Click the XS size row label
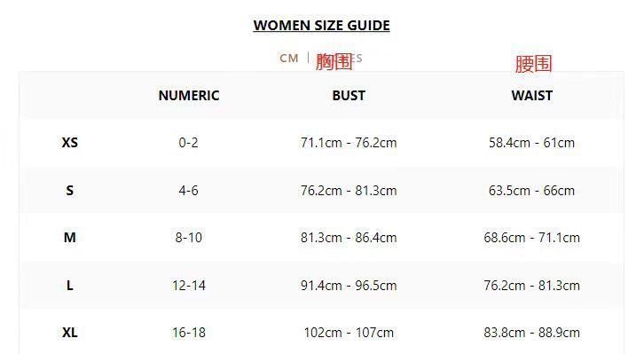 [70, 143]
